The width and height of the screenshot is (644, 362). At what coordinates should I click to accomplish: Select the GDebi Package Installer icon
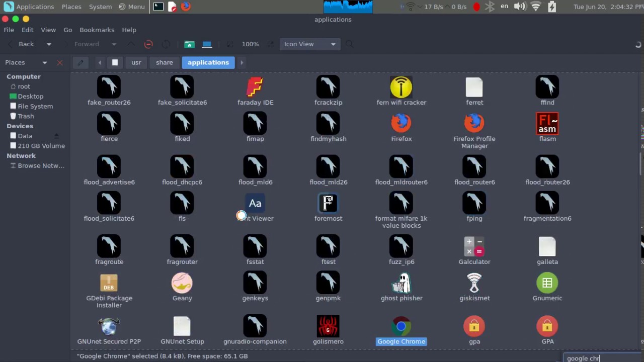point(109,283)
